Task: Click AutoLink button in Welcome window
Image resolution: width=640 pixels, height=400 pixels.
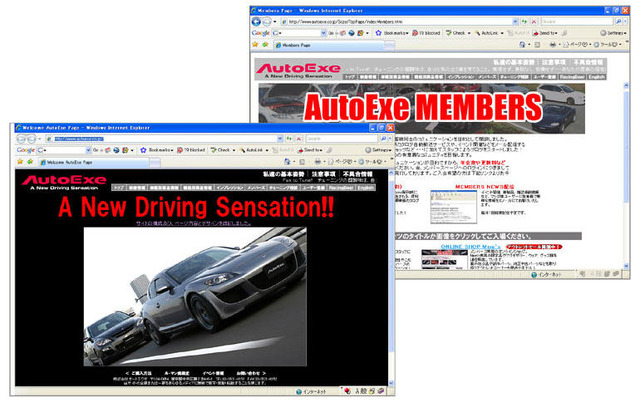Action: click(x=253, y=150)
